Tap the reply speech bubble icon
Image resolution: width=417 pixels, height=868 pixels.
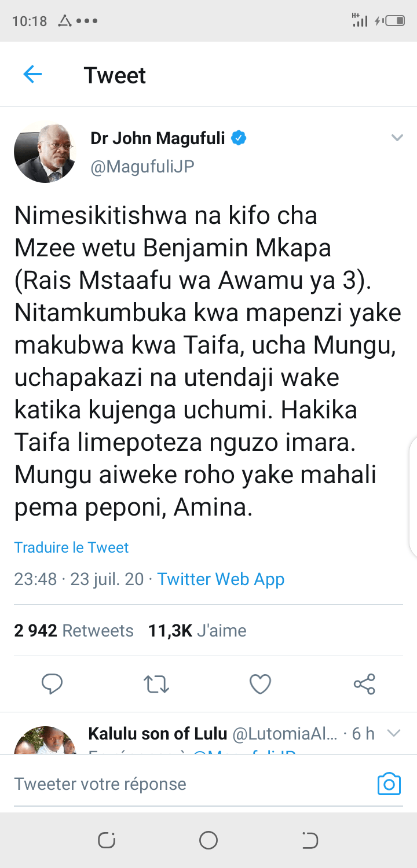tap(52, 684)
